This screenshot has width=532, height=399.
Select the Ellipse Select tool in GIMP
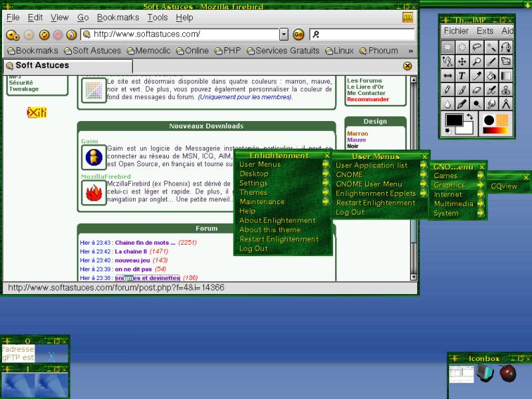tap(462, 47)
